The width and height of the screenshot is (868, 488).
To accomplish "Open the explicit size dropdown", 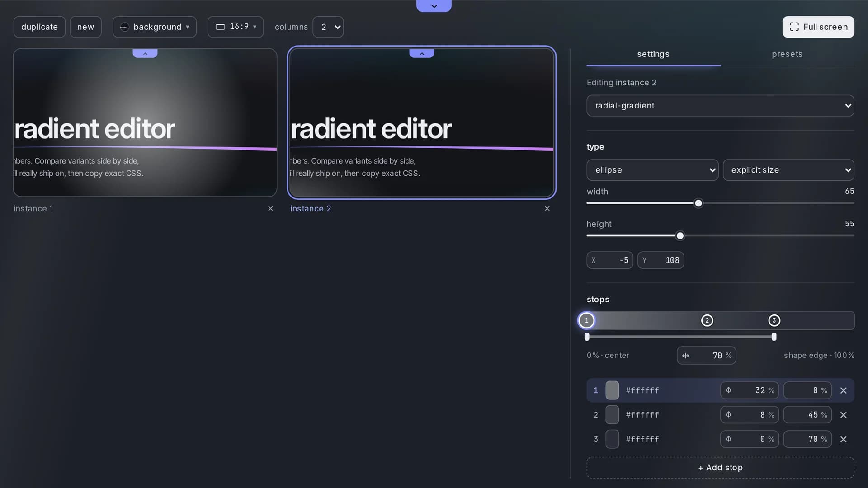I will click(788, 170).
